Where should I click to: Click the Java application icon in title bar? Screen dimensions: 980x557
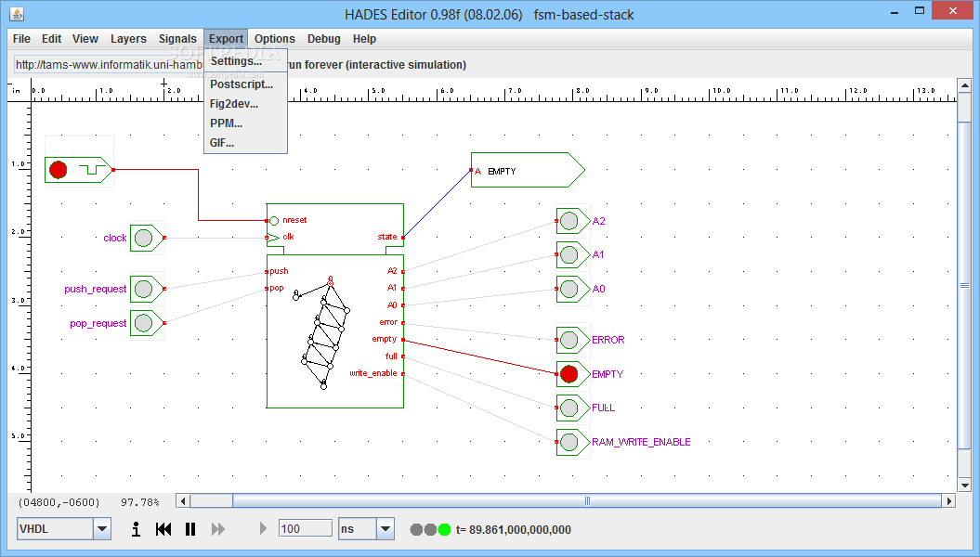coord(17,14)
